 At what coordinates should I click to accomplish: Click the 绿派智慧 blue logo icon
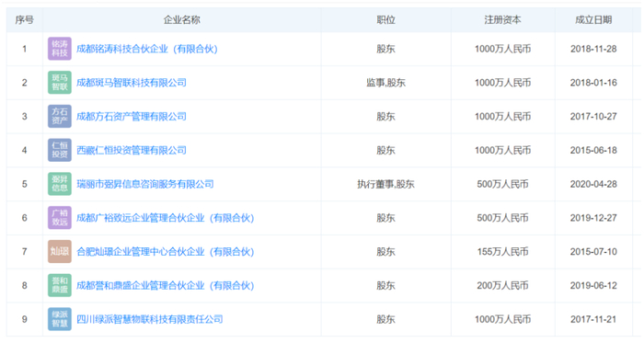tap(60, 319)
